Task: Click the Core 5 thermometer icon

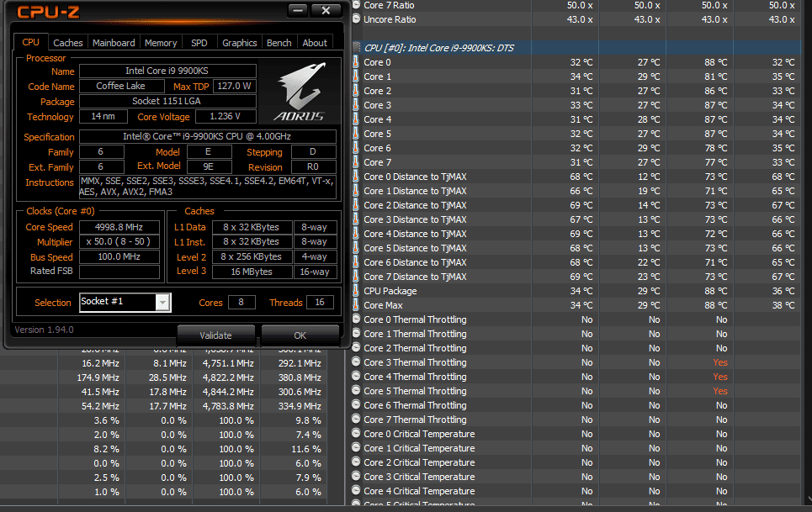Action: (x=356, y=134)
